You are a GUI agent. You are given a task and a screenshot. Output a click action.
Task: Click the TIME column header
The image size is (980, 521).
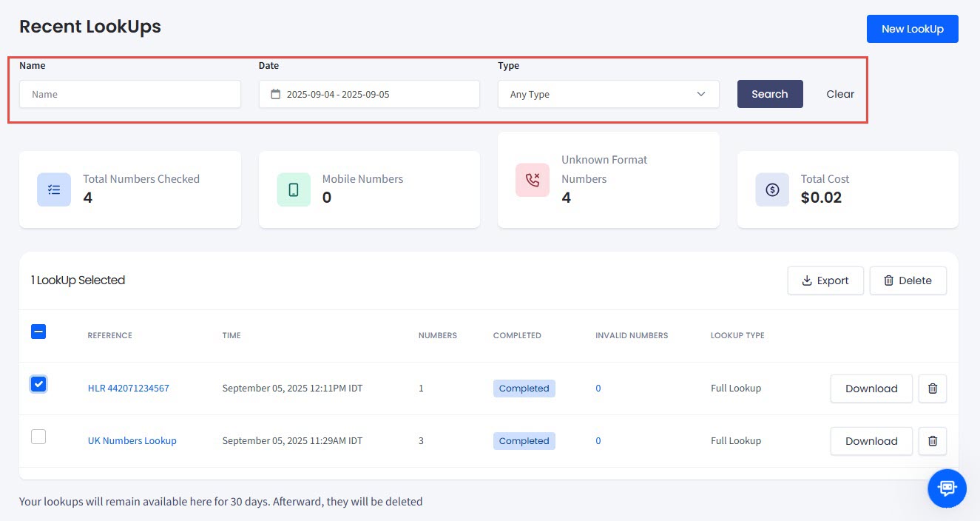pos(232,336)
